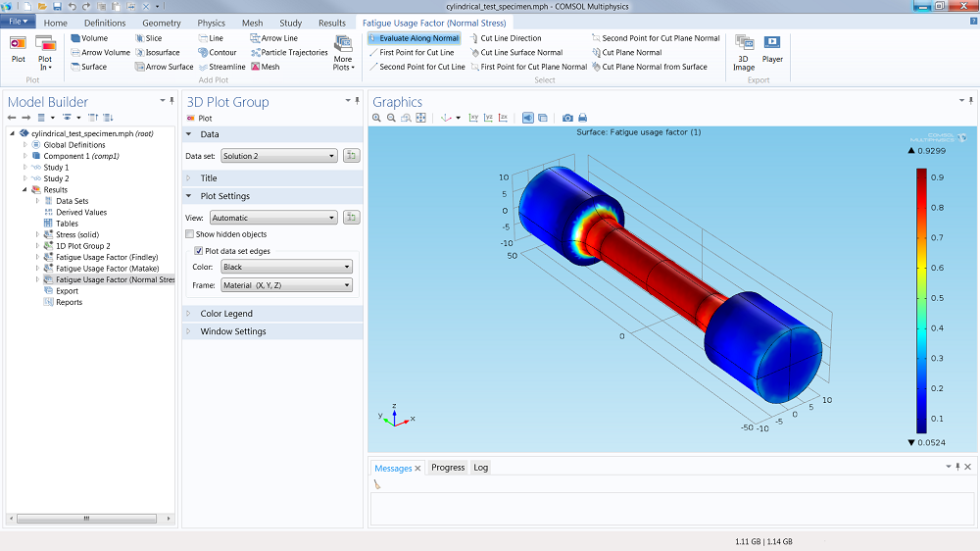
Task: Open the Frame dropdown showing Material (X, Y, Z)
Action: coord(285,285)
